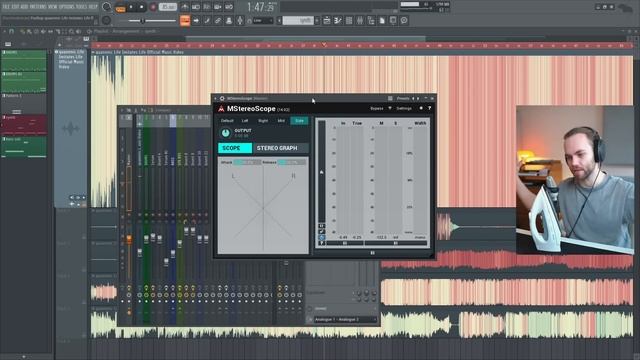The image size is (640, 360).
Task: Click the playhead marker on playlist timeline
Action: [324, 45]
